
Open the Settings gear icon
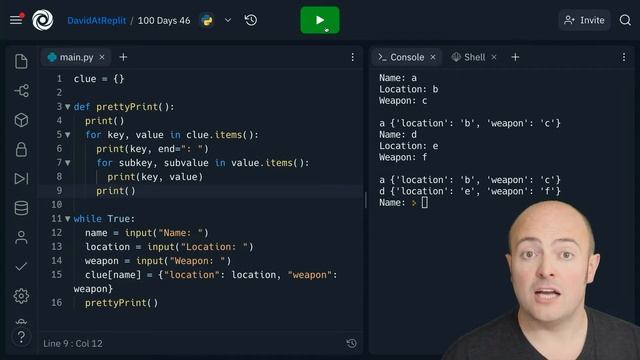tap(21, 296)
